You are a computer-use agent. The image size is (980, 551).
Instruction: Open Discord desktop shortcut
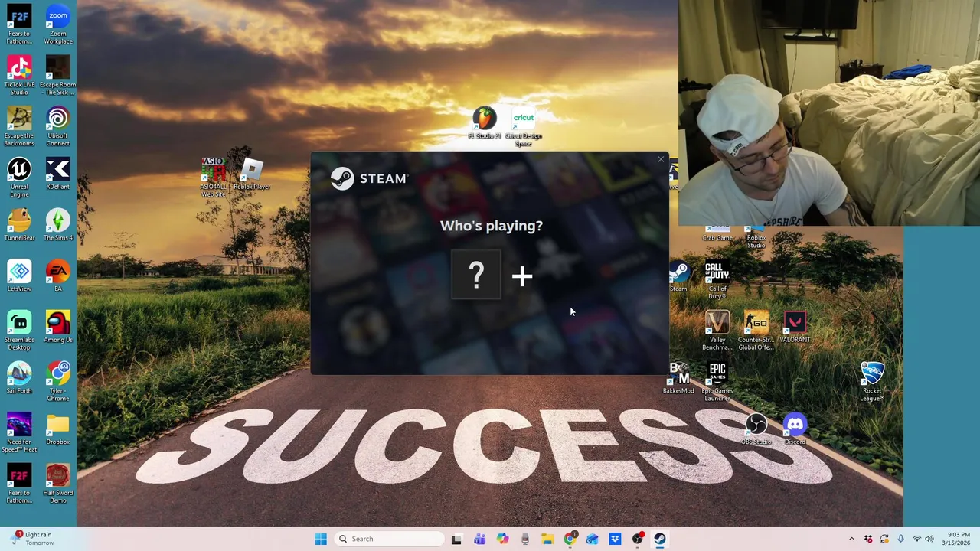[795, 429]
